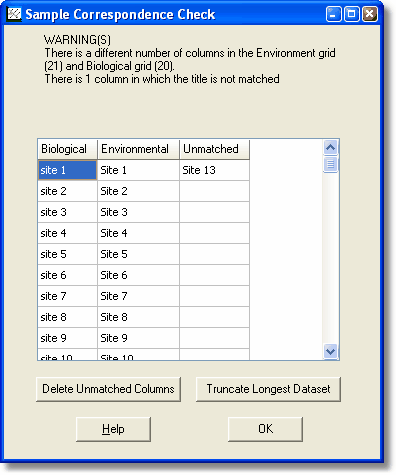
Task: Select the Biological cell 'site 1'
Action: (67, 170)
